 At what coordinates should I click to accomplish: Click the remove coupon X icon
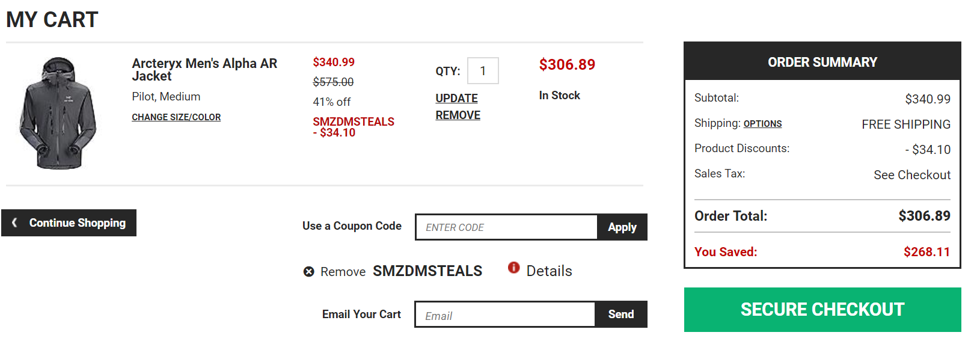point(309,272)
